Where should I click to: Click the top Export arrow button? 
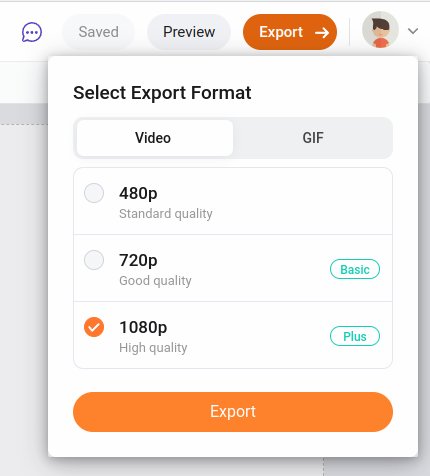(x=290, y=32)
